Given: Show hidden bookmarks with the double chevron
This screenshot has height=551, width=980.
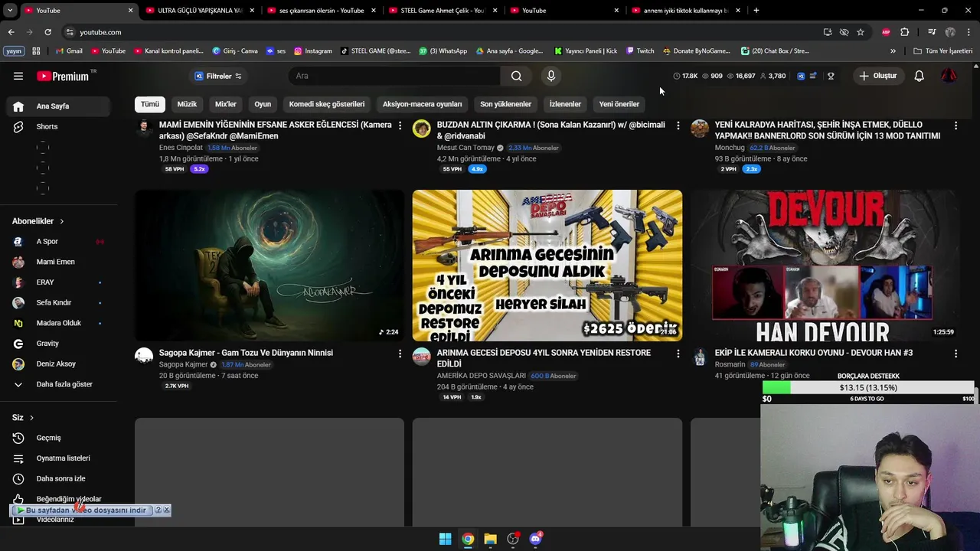Looking at the screenshot, I should 893,51.
